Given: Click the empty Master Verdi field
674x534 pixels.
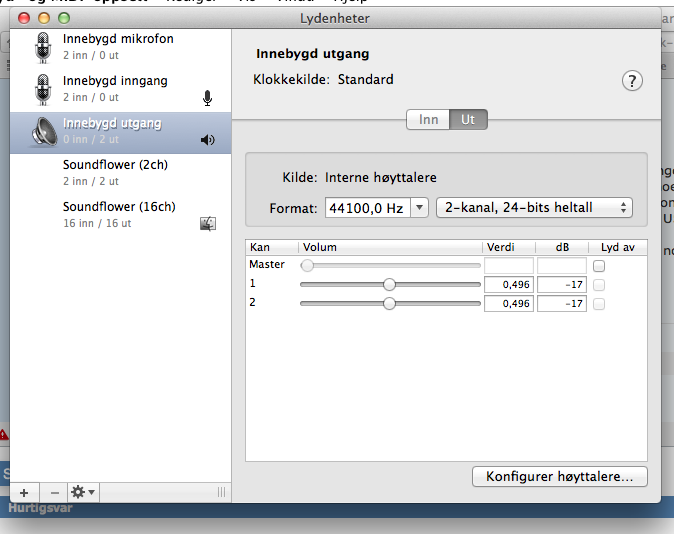Looking at the screenshot, I should point(509,265).
